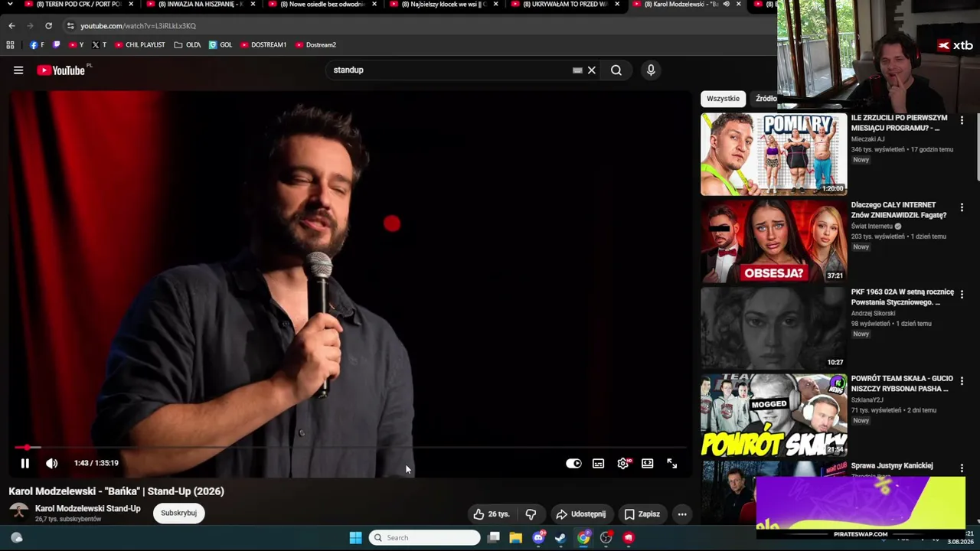Open Karol Modzelewski Stand-Up channel avatar
The width and height of the screenshot is (980, 551).
coord(18,512)
